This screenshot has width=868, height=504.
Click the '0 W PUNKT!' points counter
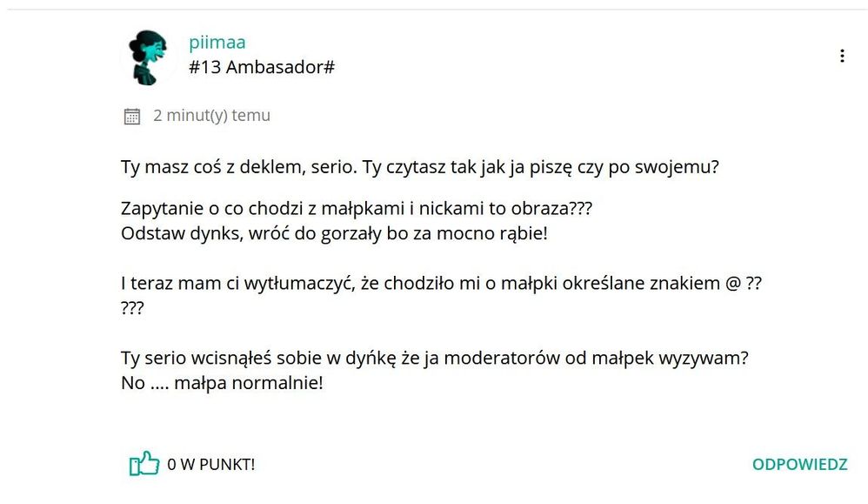point(211,465)
